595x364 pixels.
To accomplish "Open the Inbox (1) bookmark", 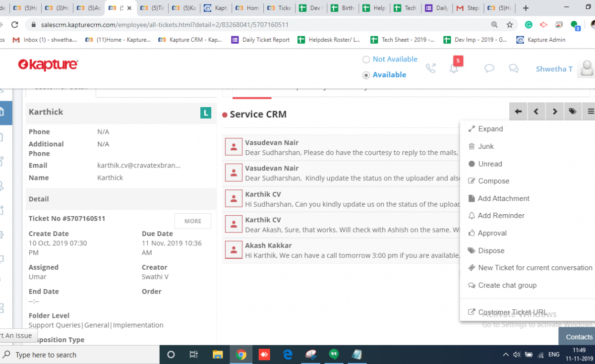I will click(x=45, y=40).
